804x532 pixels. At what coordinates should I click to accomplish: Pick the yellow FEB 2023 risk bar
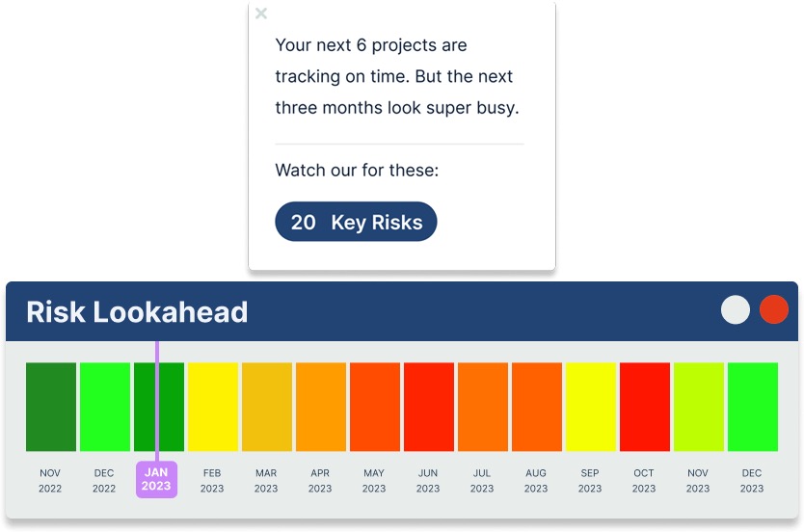point(213,407)
